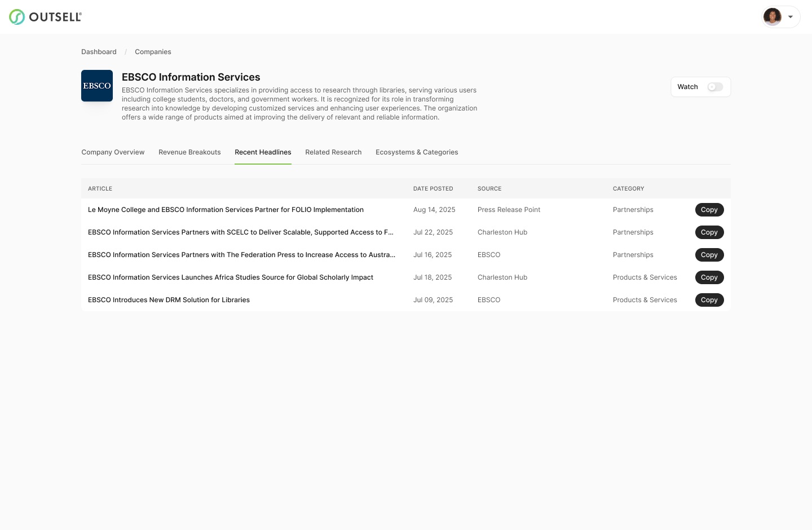
Task: Open the EBSCO DRM Solution article
Action: [x=169, y=299]
